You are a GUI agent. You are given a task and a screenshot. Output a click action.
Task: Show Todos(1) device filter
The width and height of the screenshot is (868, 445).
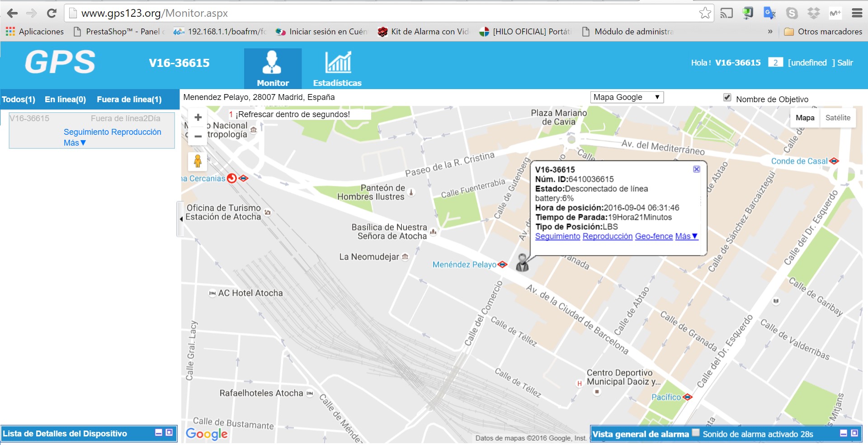coord(19,99)
